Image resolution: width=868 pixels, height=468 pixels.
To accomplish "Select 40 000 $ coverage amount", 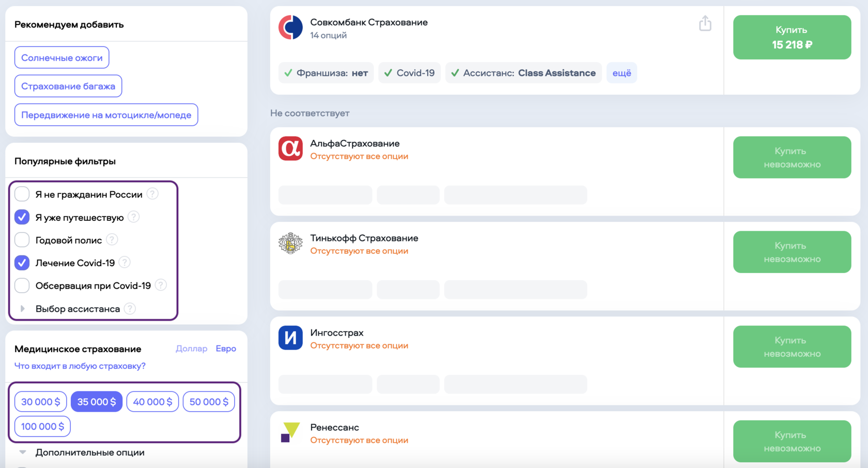I will (x=152, y=402).
